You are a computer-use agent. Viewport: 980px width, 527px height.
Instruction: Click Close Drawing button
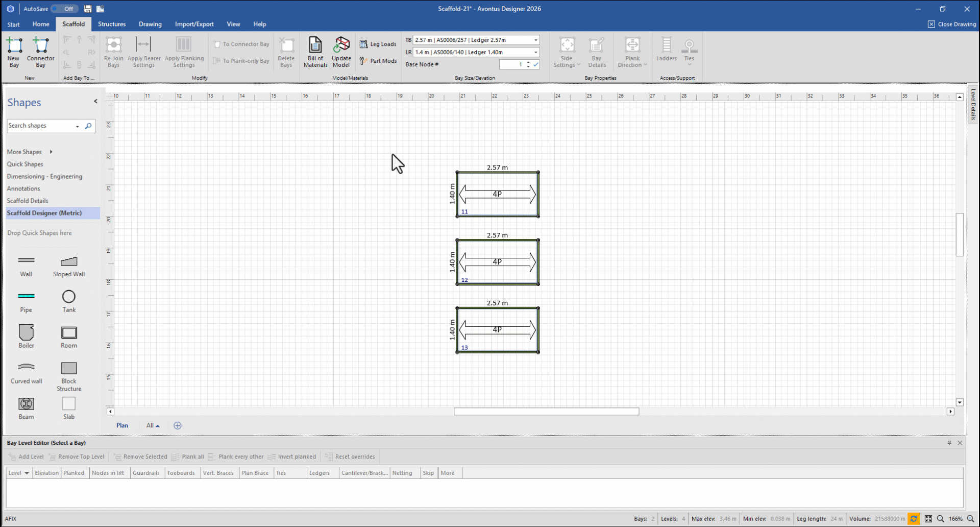(952, 24)
